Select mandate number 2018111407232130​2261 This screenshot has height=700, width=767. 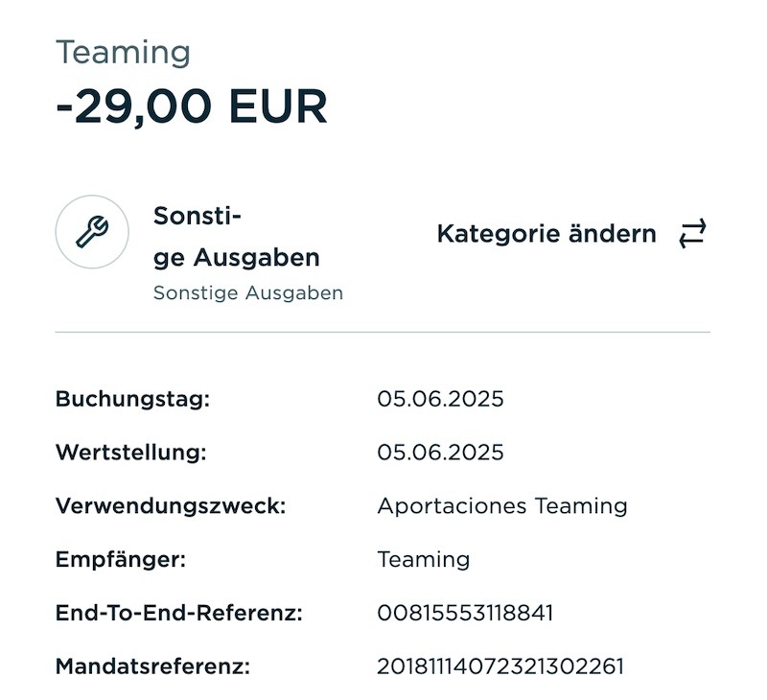(x=500, y=666)
